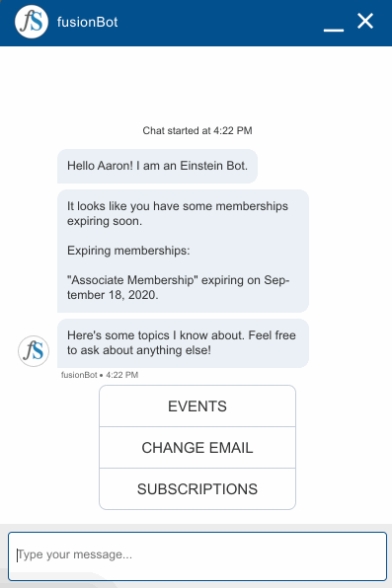Image resolution: width=392 pixels, height=588 pixels.
Task: Click the "Chat started at 4:22 PM" notice
Action: point(197,130)
